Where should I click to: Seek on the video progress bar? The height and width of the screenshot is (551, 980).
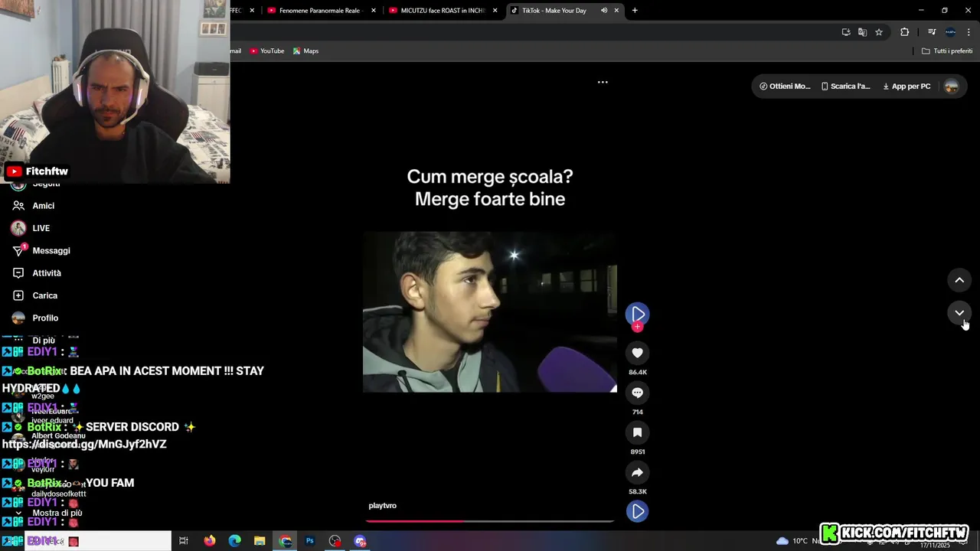pos(490,521)
